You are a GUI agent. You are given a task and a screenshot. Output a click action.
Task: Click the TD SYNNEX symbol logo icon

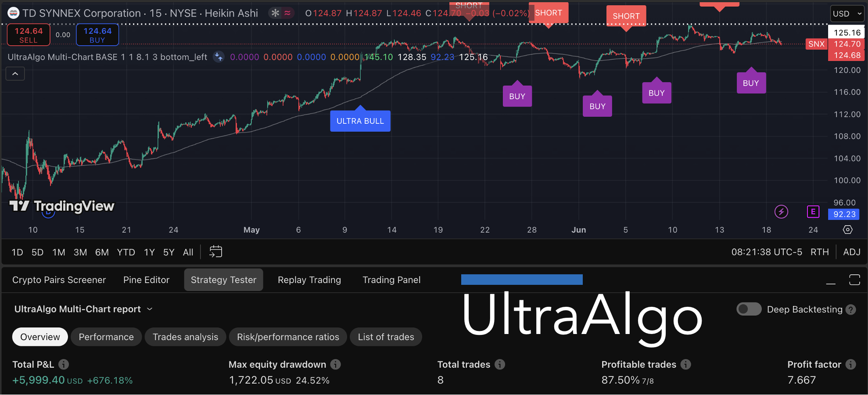14,13
